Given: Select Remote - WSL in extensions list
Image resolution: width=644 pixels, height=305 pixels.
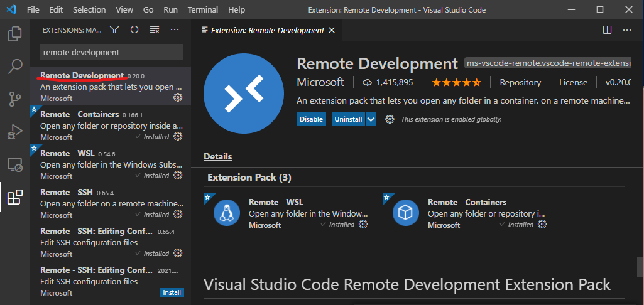Looking at the screenshot, I should point(111,164).
